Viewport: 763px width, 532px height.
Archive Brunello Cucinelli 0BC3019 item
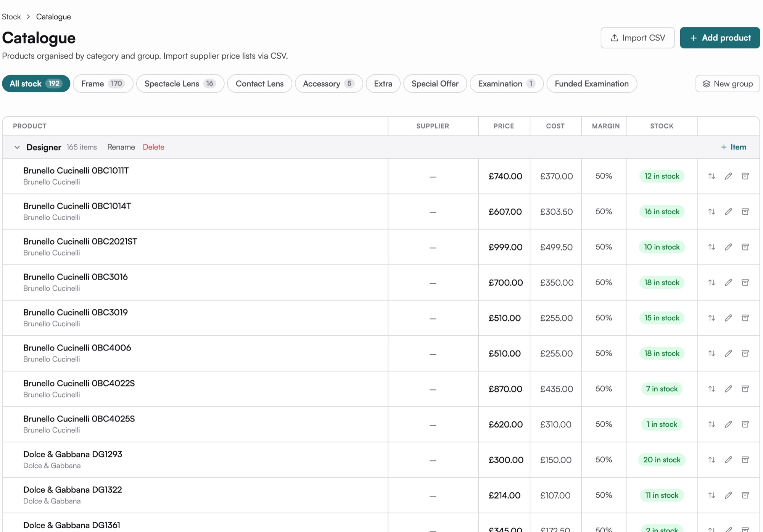click(745, 318)
